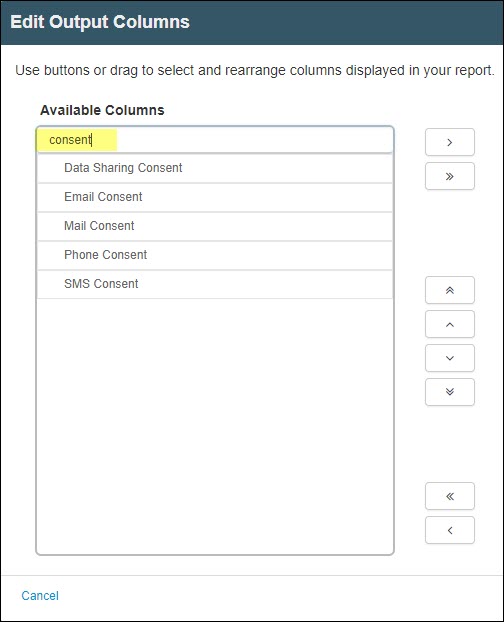Move column up one position
The image size is (504, 622).
click(x=450, y=324)
